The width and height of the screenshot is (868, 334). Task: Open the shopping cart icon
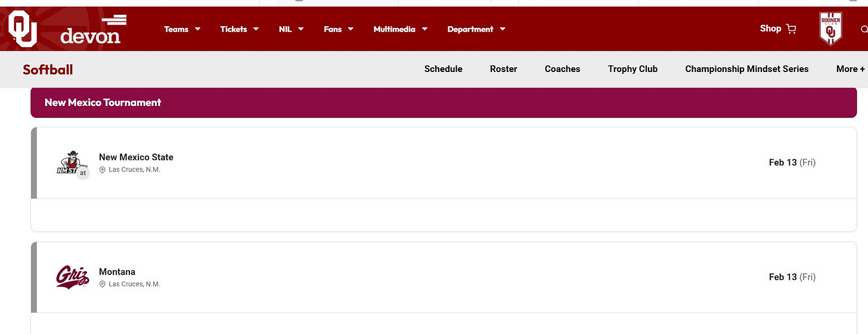coord(791,29)
